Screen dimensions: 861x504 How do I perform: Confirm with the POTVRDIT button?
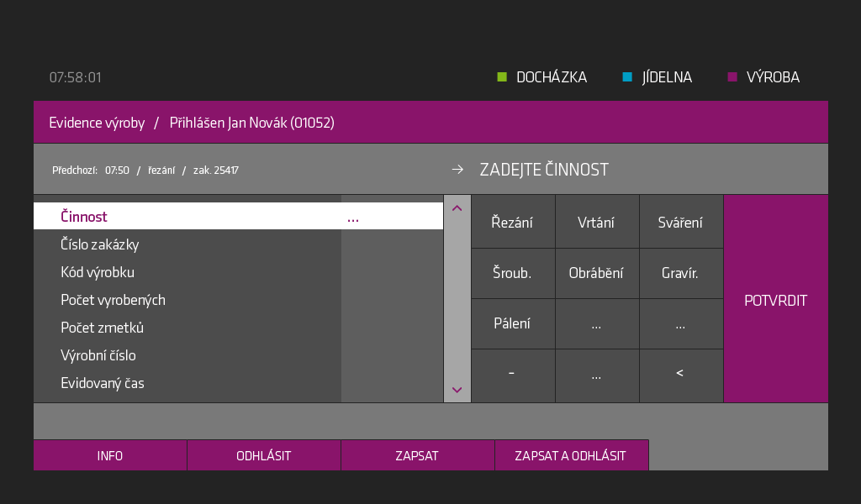click(775, 299)
